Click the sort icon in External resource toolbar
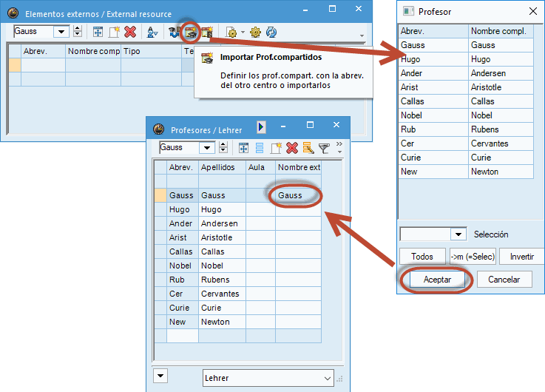Screen dimensions: 545x392 click(x=152, y=32)
